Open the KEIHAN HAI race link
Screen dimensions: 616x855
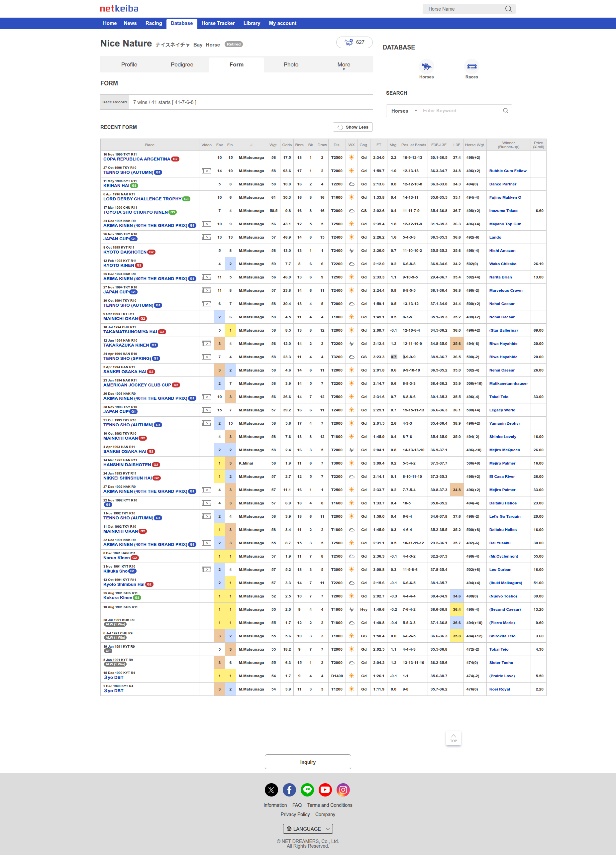point(116,185)
